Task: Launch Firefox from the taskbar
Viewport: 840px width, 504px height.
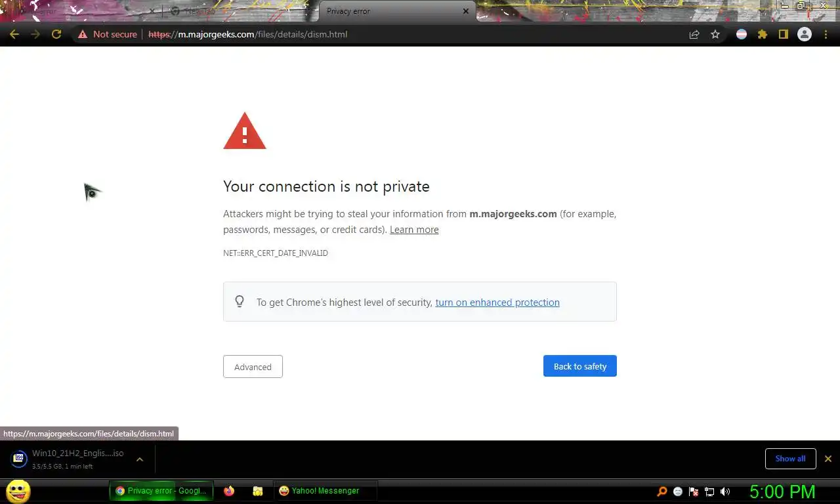Action: pos(229,491)
